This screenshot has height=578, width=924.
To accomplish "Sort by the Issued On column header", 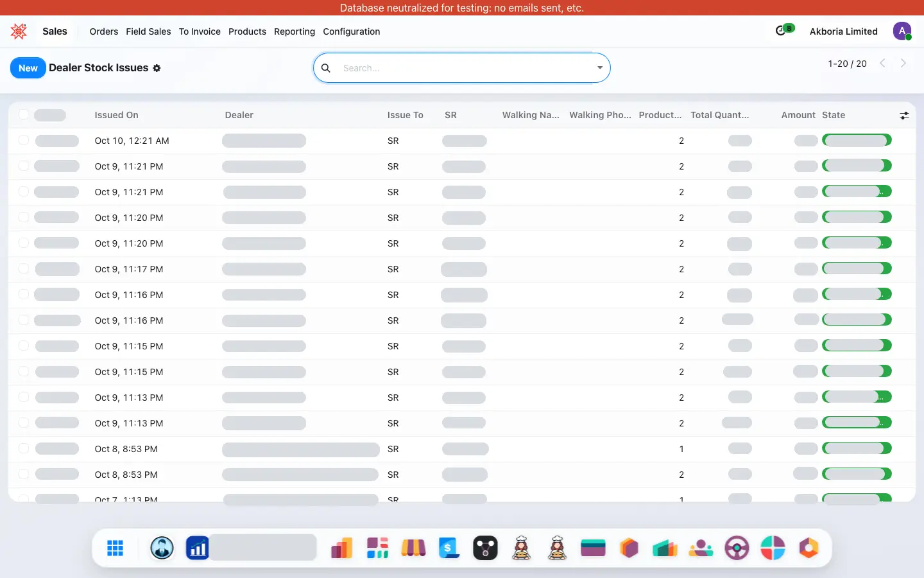I will [x=116, y=115].
